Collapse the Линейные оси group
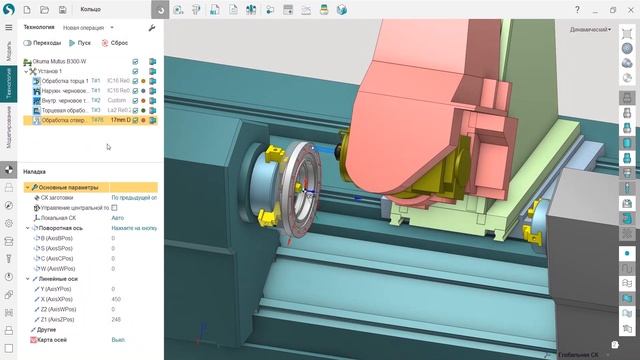Screen dimensions: 640x360 [28, 279]
